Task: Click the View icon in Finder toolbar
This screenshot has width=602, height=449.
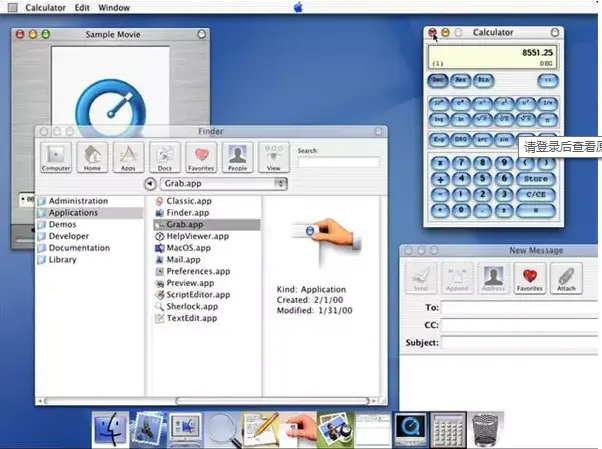Action: click(273, 157)
